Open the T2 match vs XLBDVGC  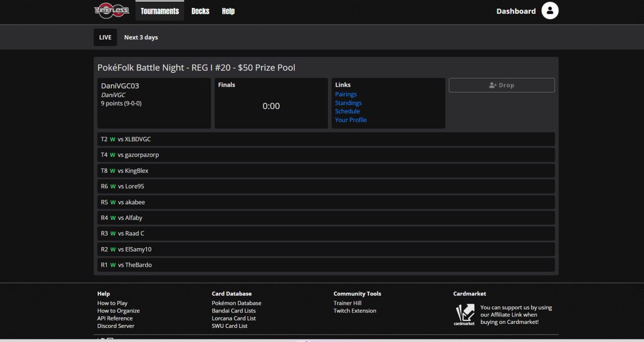click(x=326, y=139)
